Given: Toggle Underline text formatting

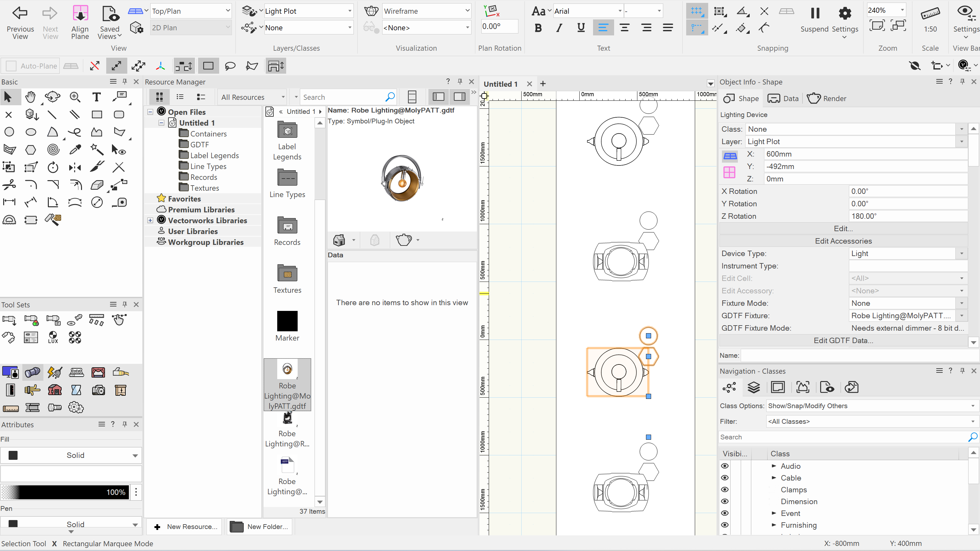Looking at the screenshot, I should (581, 28).
